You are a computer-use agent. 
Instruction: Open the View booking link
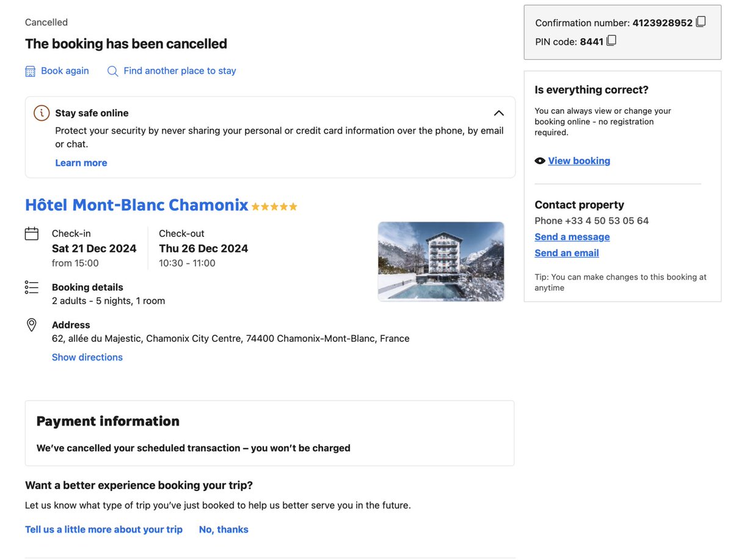[578, 161]
